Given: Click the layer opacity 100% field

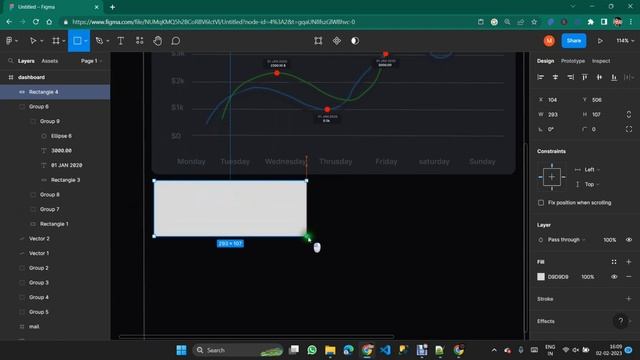Looking at the screenshot, I should tap(610, 240).
